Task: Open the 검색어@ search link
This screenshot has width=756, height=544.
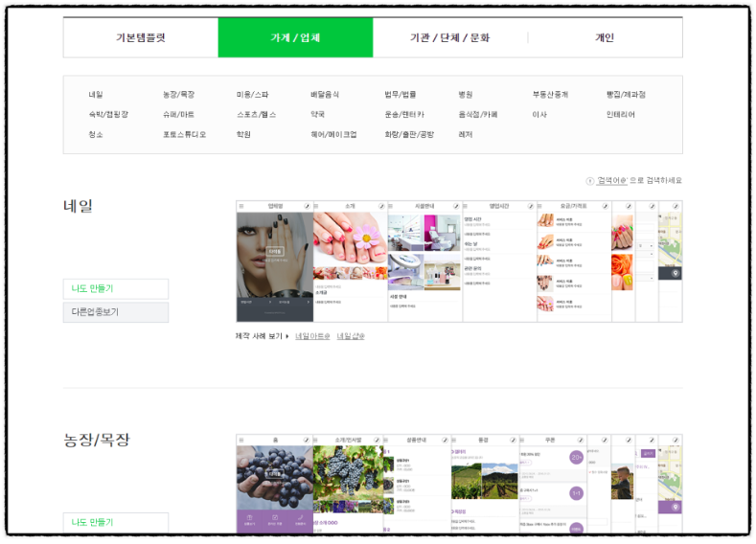Action: (x=612, y=180)
